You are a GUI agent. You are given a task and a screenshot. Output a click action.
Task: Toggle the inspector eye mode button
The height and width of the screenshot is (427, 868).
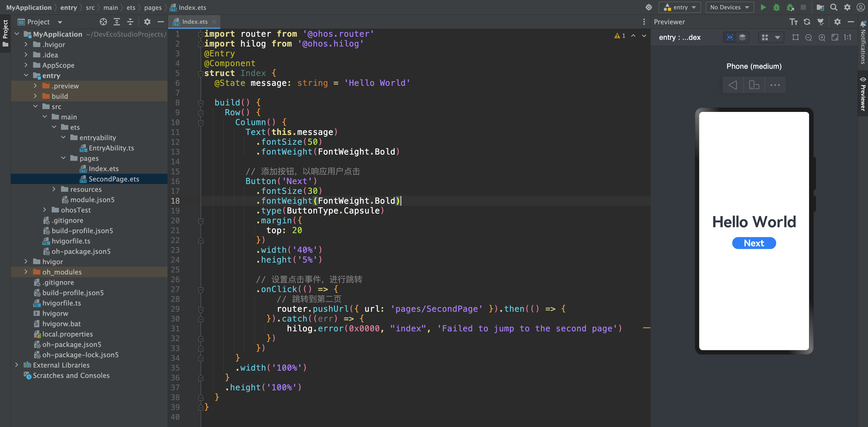coord(730,37)
